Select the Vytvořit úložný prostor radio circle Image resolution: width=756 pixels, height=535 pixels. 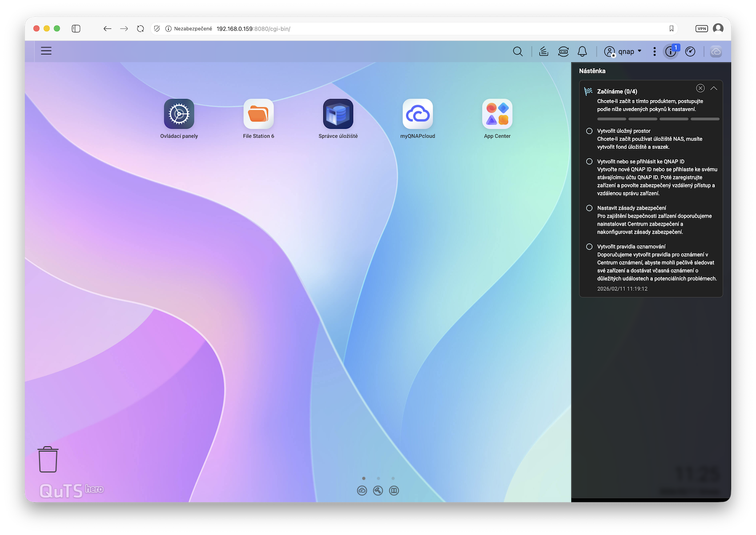click(x=589, y=131)
